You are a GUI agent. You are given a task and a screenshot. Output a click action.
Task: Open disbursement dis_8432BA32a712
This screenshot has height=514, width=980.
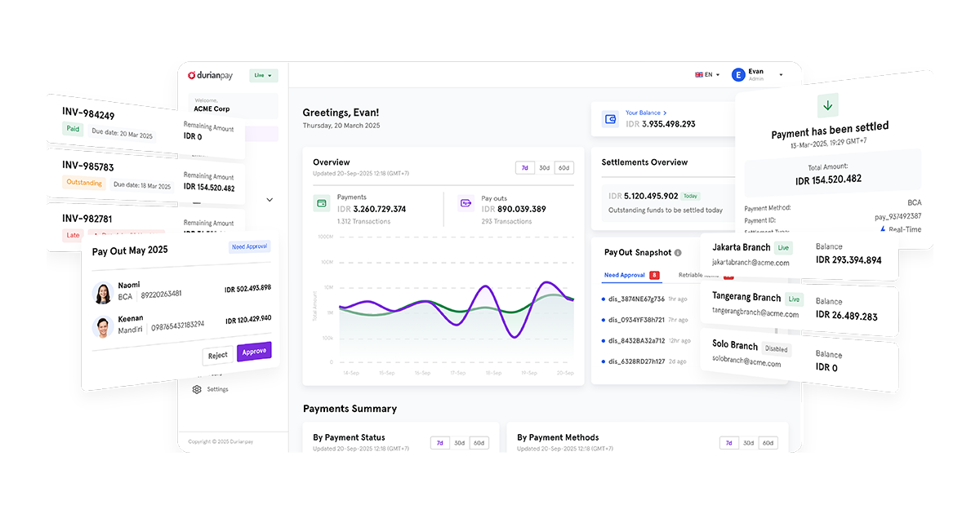636,340
